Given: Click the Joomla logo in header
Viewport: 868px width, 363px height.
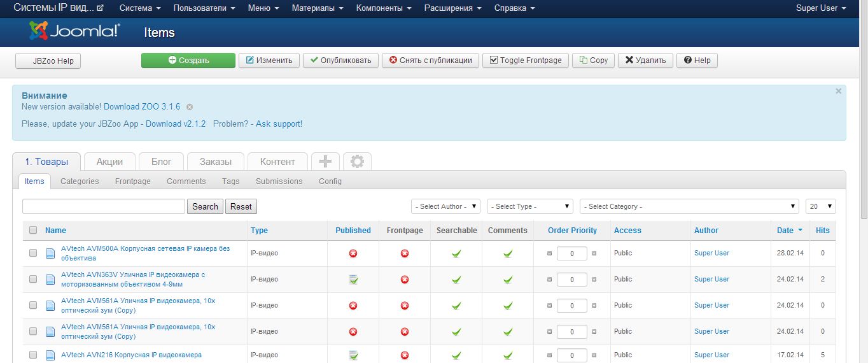Looking at the screenshot, I should point(74,31).
